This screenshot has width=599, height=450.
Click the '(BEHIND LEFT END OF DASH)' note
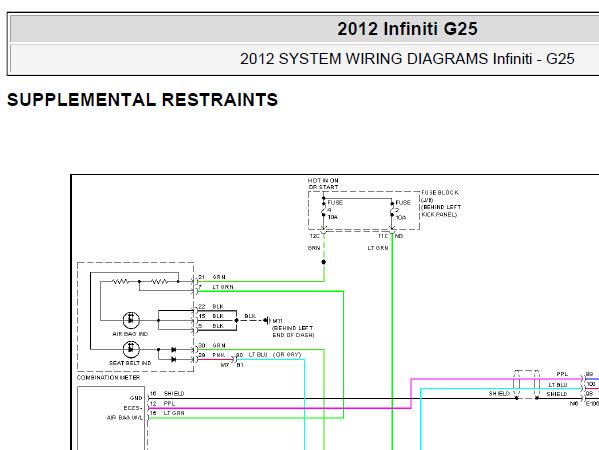tap(293, 331)
